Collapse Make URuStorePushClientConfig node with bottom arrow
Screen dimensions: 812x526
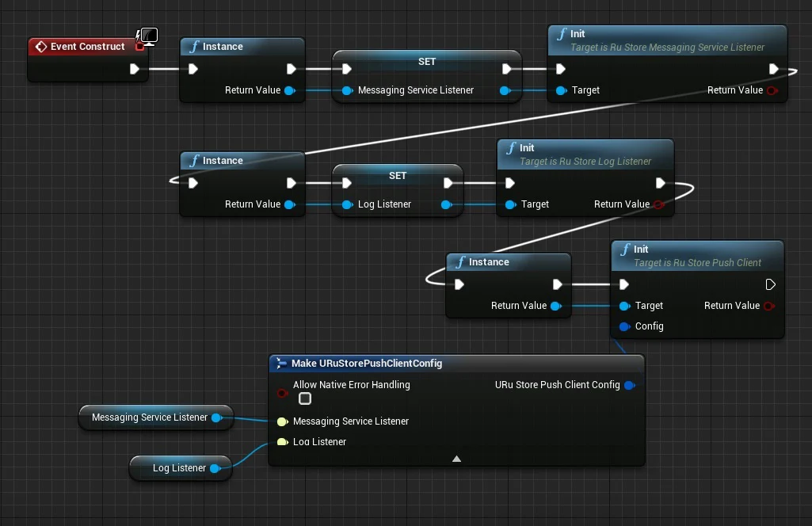457,459
